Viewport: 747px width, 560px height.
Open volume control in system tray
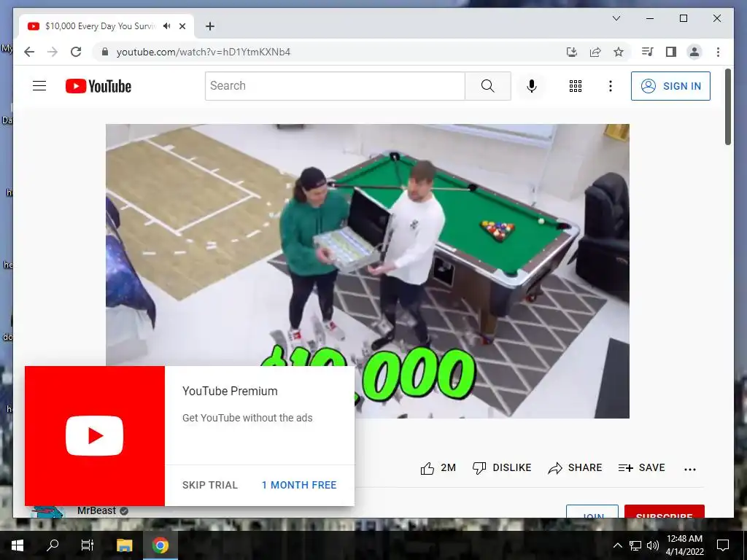tap(653, 545)
